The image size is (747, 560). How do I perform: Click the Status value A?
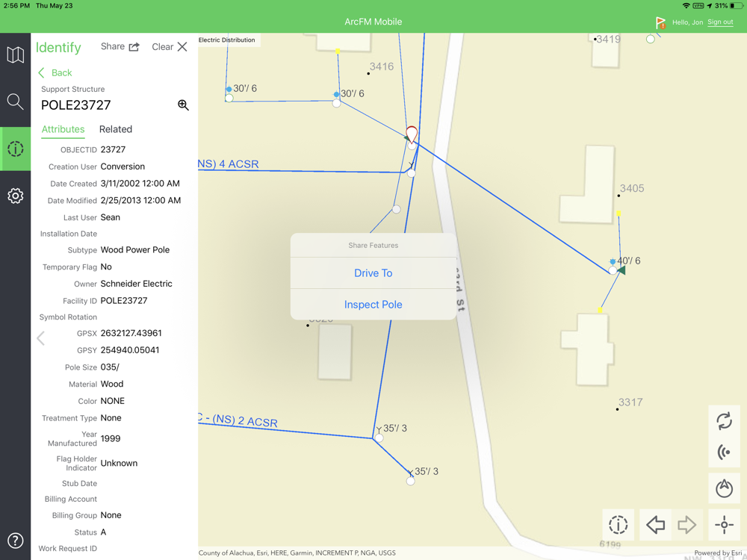(103, 532)
